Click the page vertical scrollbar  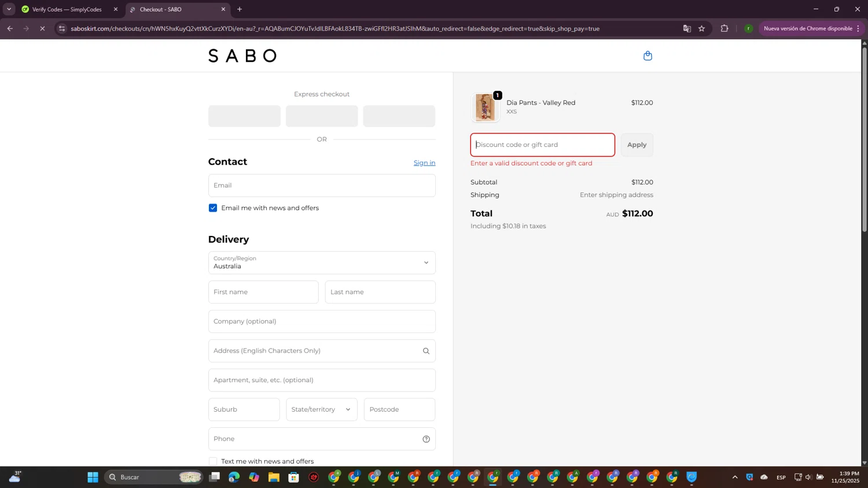pos(865,139)
